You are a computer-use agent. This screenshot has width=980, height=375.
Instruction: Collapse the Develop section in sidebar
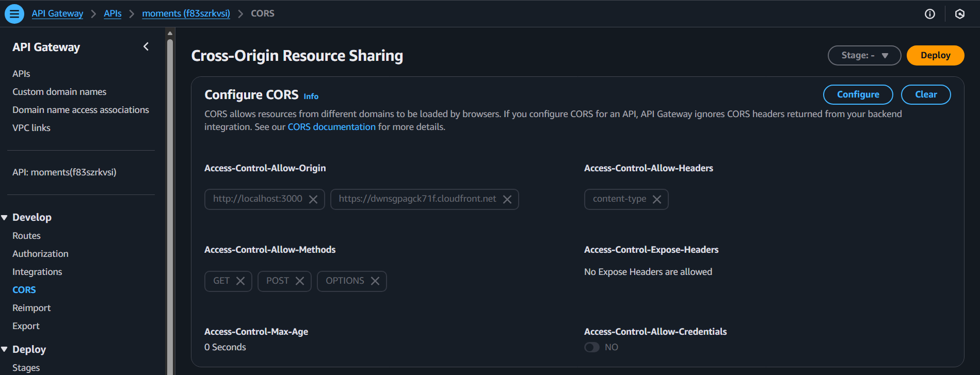(x=5, y=218)
